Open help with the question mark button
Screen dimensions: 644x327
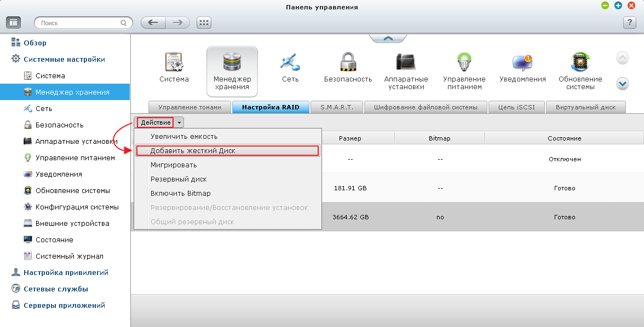pos(630,22)
